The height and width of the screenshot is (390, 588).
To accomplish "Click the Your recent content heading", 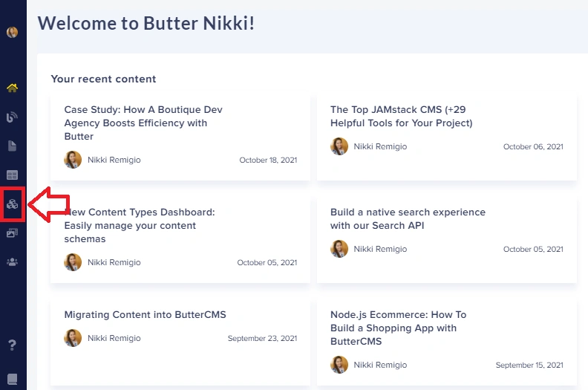I will 103,79.
